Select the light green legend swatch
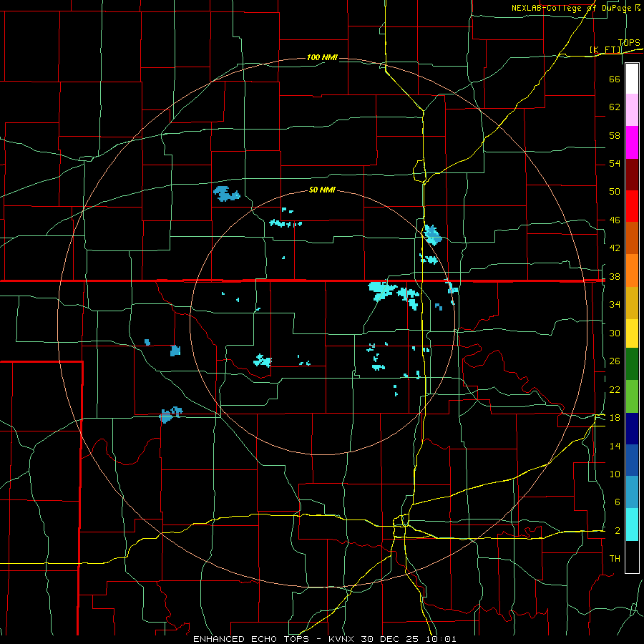644x644 pixels. (x=632, y=396)
